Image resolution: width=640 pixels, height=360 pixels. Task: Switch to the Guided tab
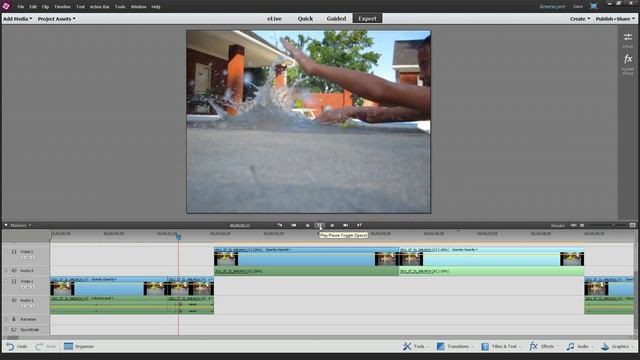tap(336, 19)
